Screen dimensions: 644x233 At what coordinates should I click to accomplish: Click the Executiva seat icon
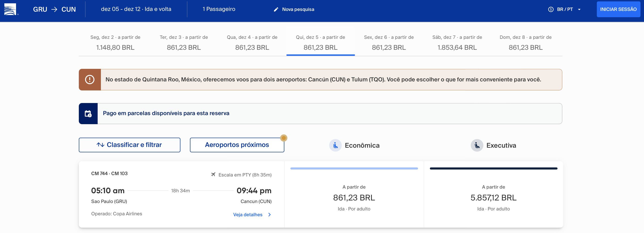click(x=477, y=145)
